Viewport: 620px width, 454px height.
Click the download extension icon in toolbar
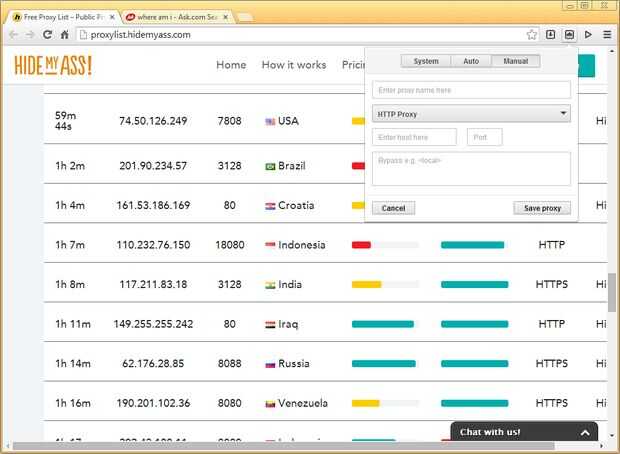click(x=550, y=35)
